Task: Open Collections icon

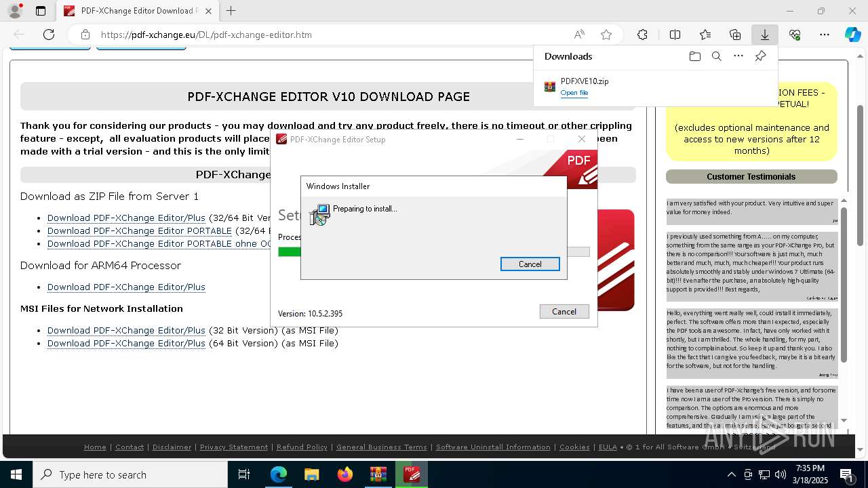Action: click(735, 35)
